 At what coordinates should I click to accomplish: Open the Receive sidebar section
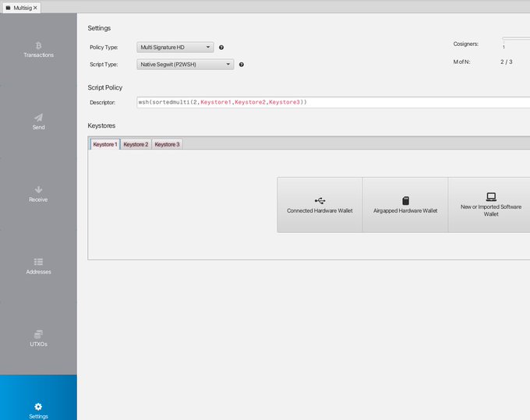click(38, 194)
